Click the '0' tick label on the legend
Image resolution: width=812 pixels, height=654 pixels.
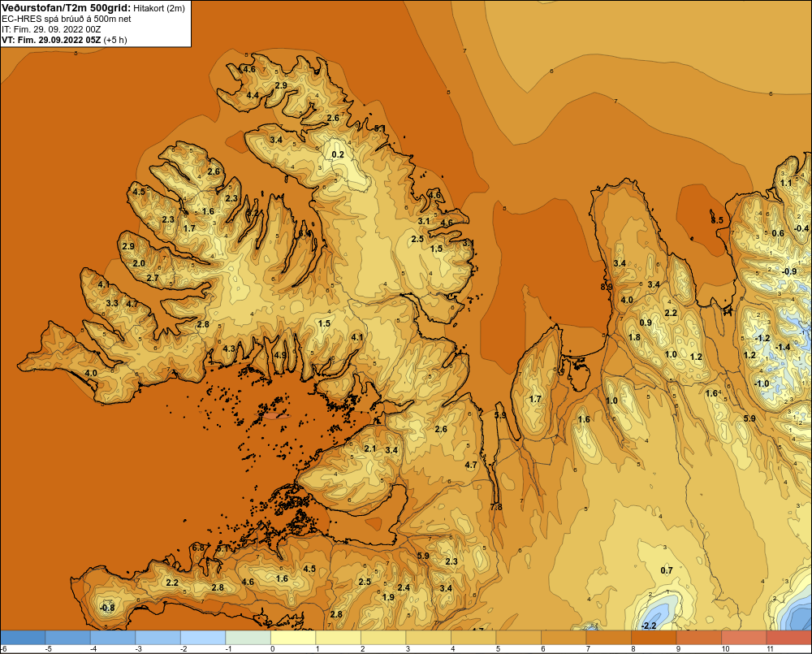[x=273, y=649]
